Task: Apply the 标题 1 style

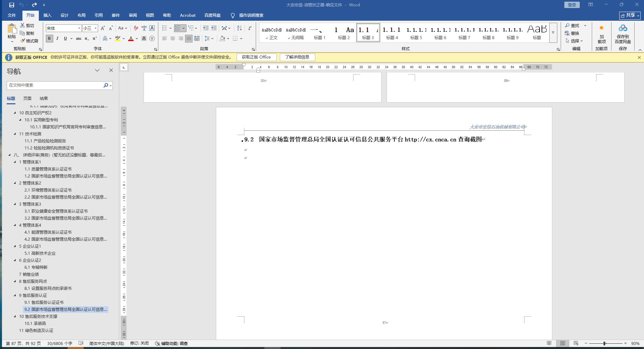Action: point(320,33)
